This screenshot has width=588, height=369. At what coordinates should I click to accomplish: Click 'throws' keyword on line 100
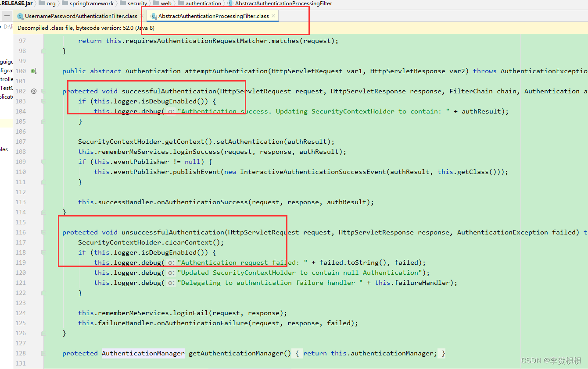(x=485, y=71)
